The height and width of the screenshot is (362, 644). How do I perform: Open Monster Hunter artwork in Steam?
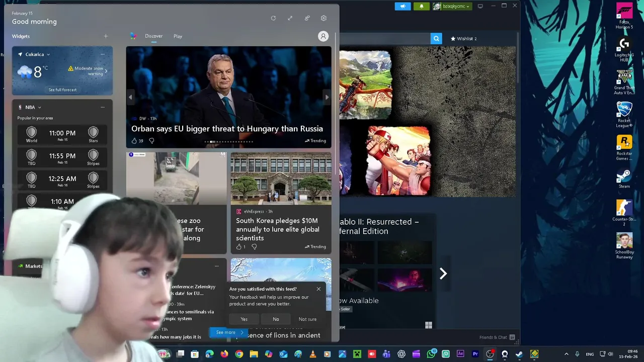tap(365, 85)
